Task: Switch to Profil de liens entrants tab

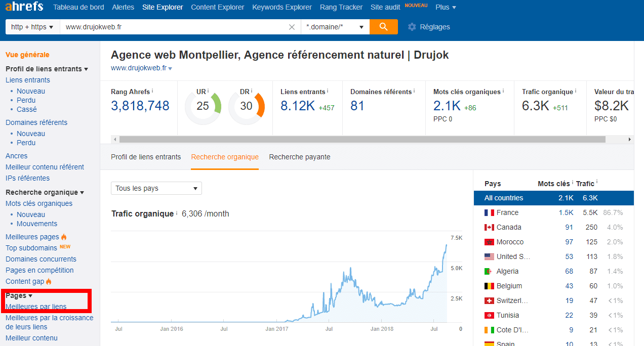Action: click(x=146, y=157)
